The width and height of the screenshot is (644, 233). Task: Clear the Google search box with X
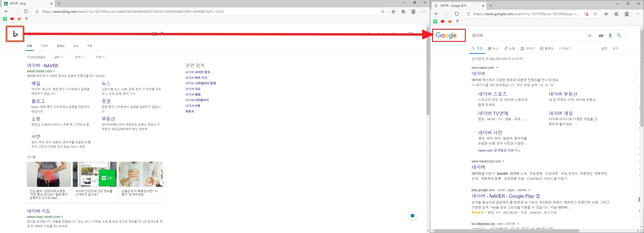click(x=590, y=36)
